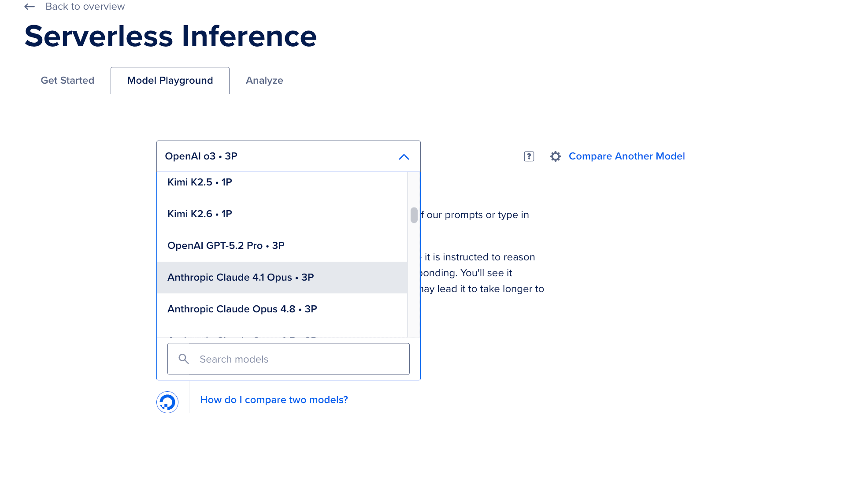Select Kimi K2.5 model option
This screenshot has height=504, width=845.
click(282, 182)
